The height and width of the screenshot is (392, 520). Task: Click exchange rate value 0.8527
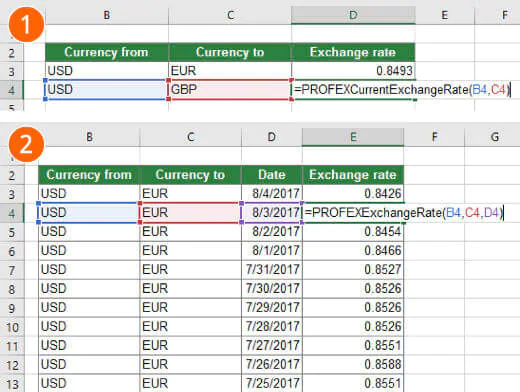pos(353,269)
